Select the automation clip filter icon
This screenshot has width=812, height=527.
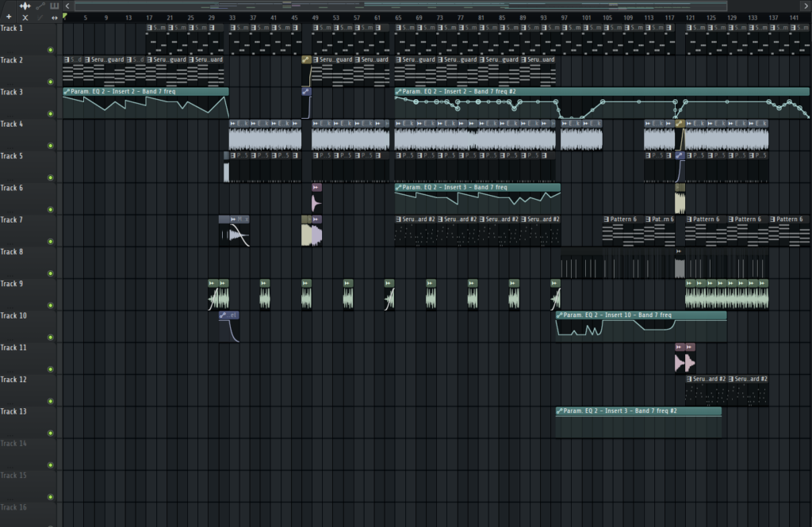[x=40, y=6]
